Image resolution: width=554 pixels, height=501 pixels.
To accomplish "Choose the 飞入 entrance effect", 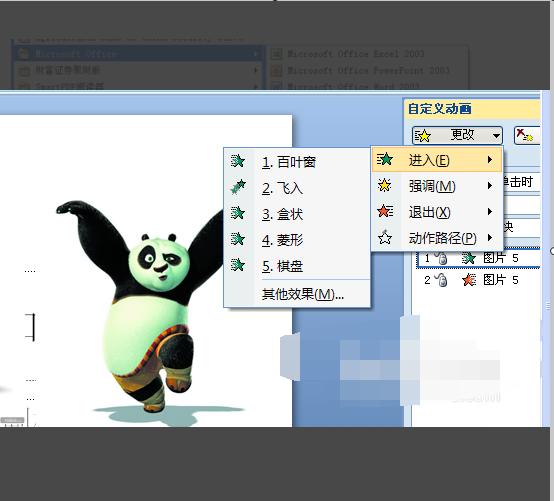I will 297,188.
